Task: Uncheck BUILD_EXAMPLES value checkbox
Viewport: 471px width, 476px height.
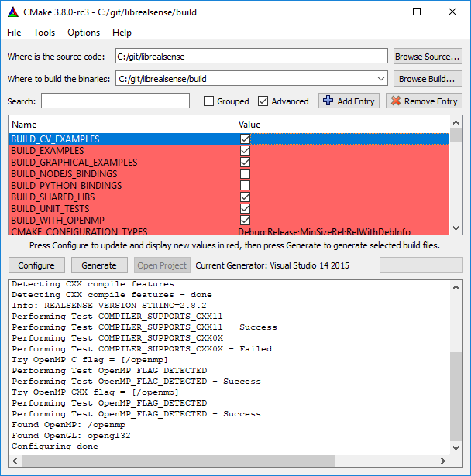Action: [x=245, y=151]
